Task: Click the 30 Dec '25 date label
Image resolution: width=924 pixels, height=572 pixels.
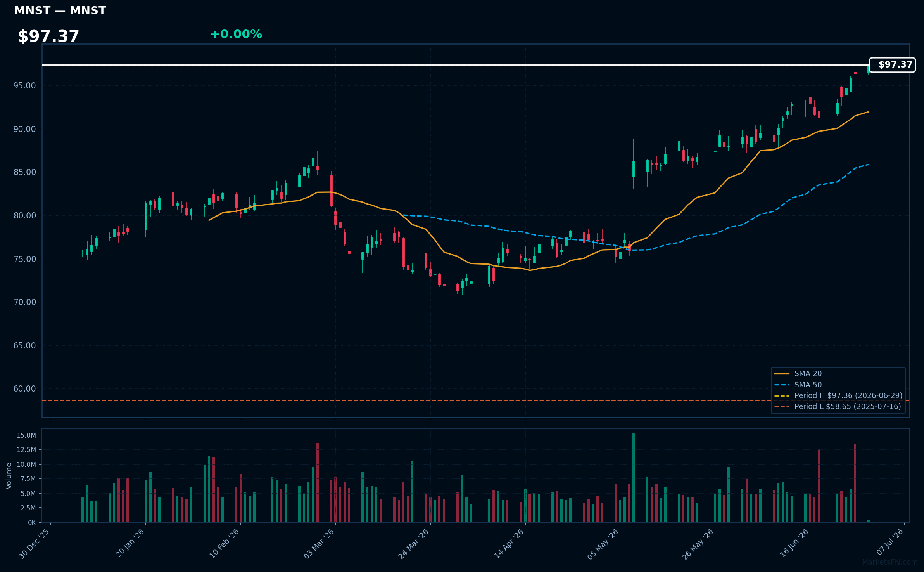Action: (35, 544)
